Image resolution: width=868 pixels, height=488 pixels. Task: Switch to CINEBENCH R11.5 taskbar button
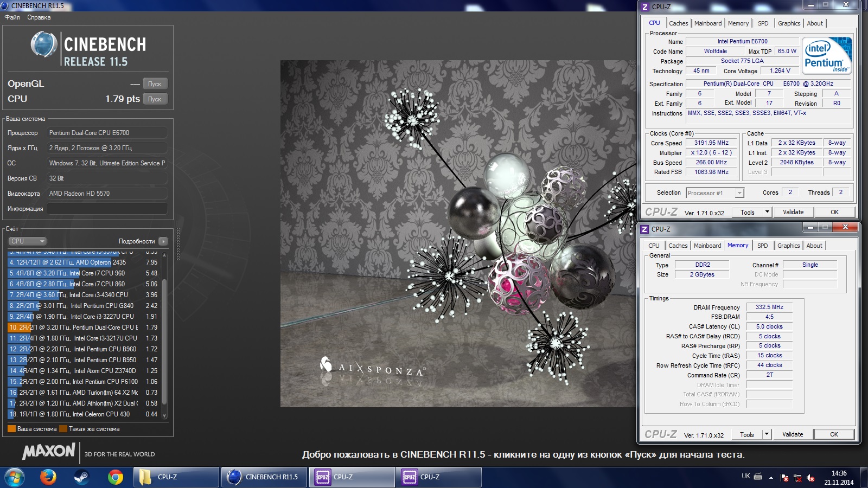click(264, 477)
